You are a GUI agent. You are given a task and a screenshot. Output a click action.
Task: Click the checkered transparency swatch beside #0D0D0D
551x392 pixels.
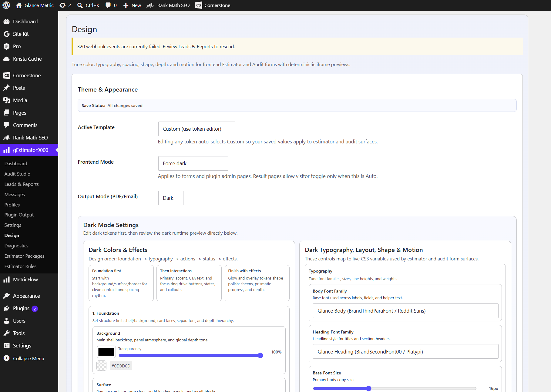(x=101, y=366)
